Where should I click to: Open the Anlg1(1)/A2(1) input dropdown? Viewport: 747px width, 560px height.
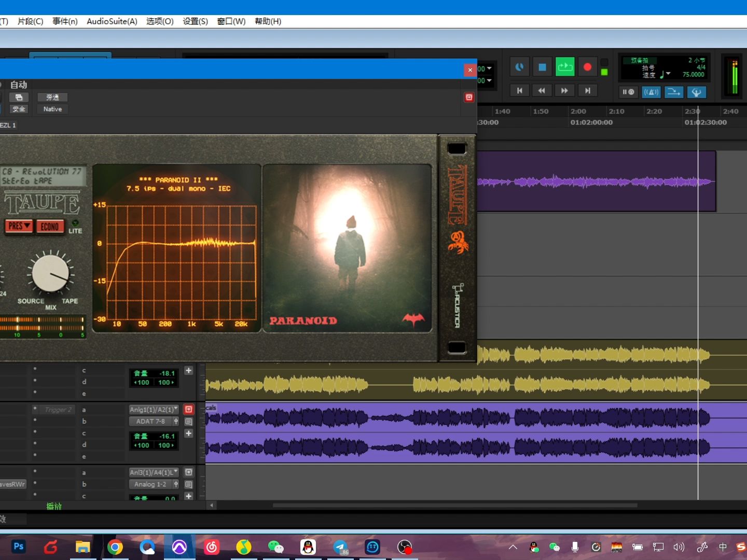(154, 410)
